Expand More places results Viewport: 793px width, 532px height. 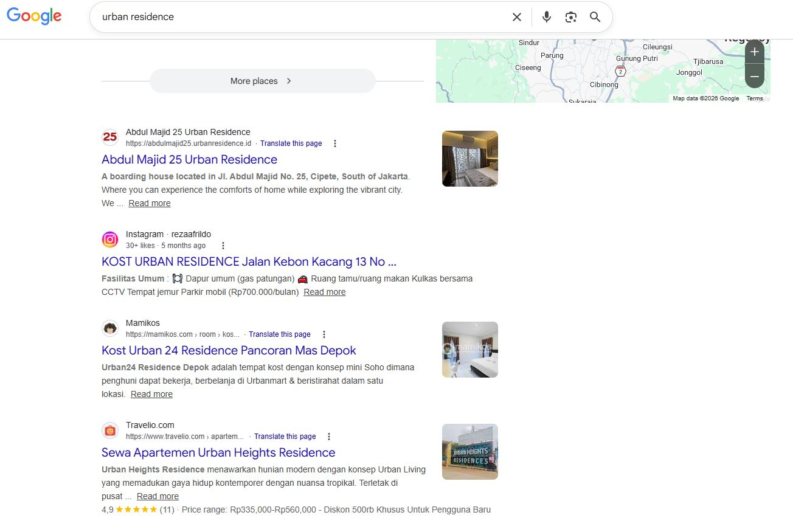click(262, 81)
